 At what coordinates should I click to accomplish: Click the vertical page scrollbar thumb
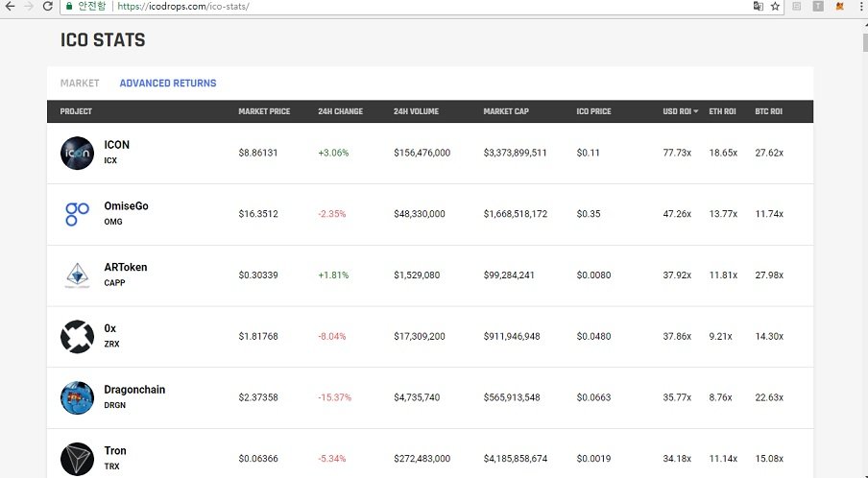[x=865, y=41]
